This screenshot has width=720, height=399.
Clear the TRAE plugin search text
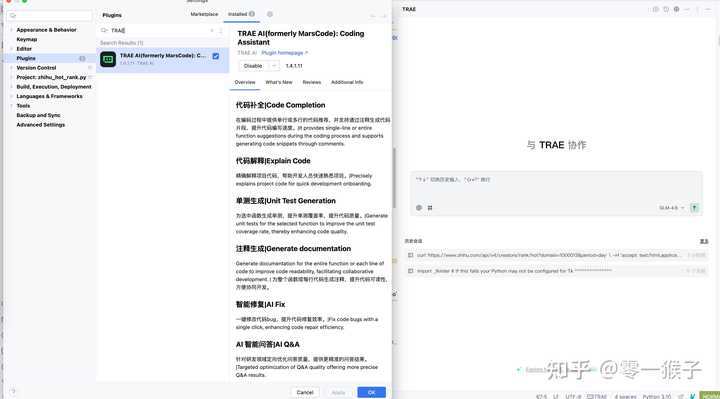[212, 30]
